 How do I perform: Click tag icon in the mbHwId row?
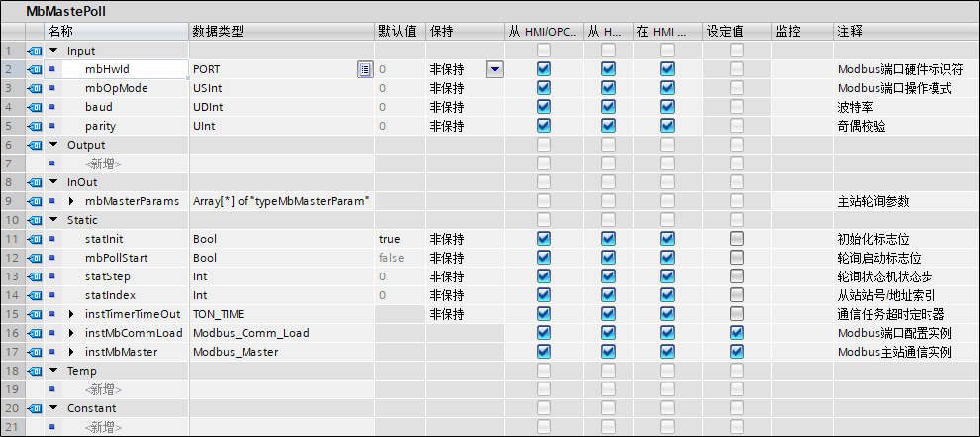tap(35, 69)
